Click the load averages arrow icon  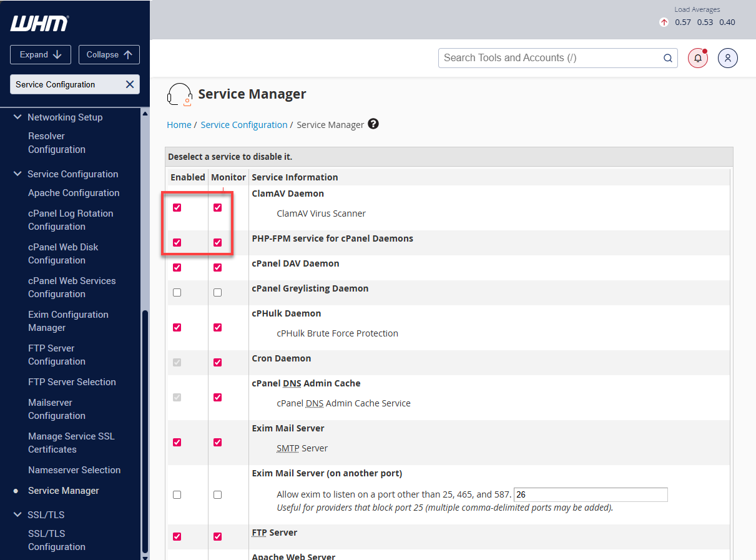663,22
